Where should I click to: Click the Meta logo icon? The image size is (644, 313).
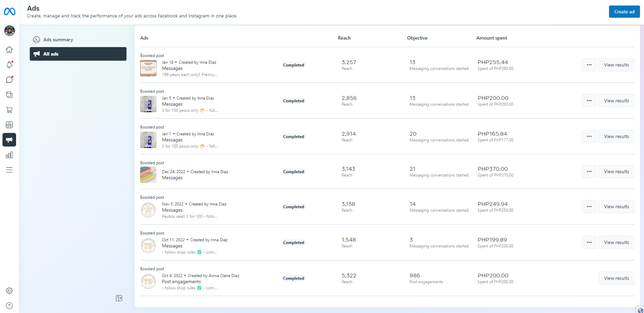click(x=9, y=12)
